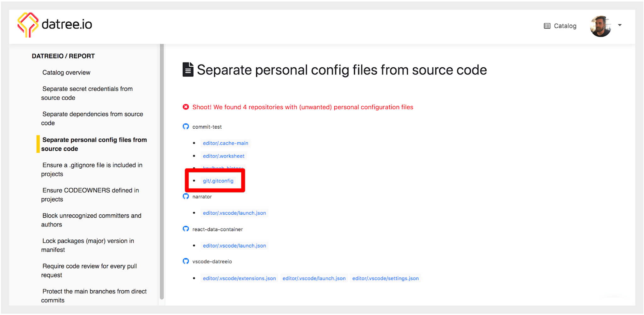Select Block unrecognized committers and authors

coord(91,220)
